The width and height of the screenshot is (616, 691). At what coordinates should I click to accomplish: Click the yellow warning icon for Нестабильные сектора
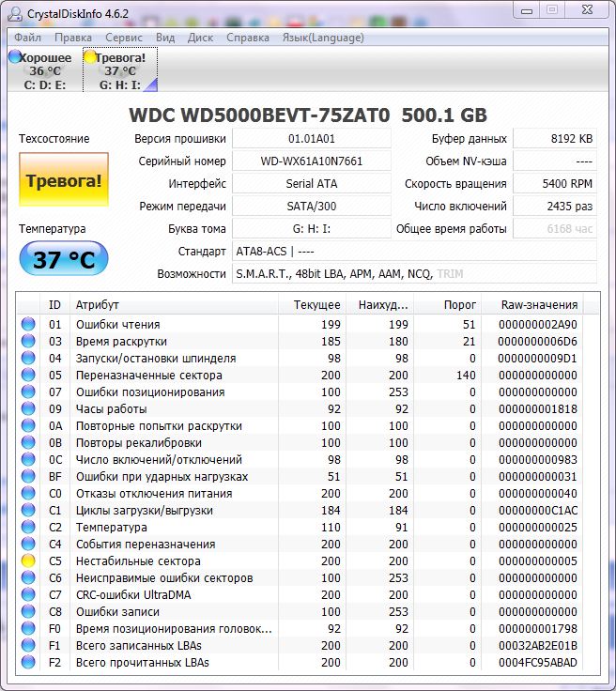coord(28,560)
